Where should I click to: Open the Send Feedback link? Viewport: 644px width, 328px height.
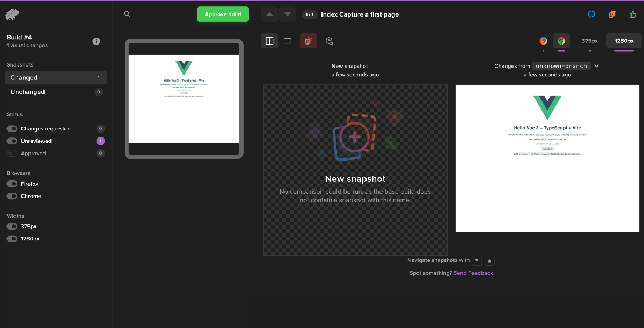coord(473,273)
